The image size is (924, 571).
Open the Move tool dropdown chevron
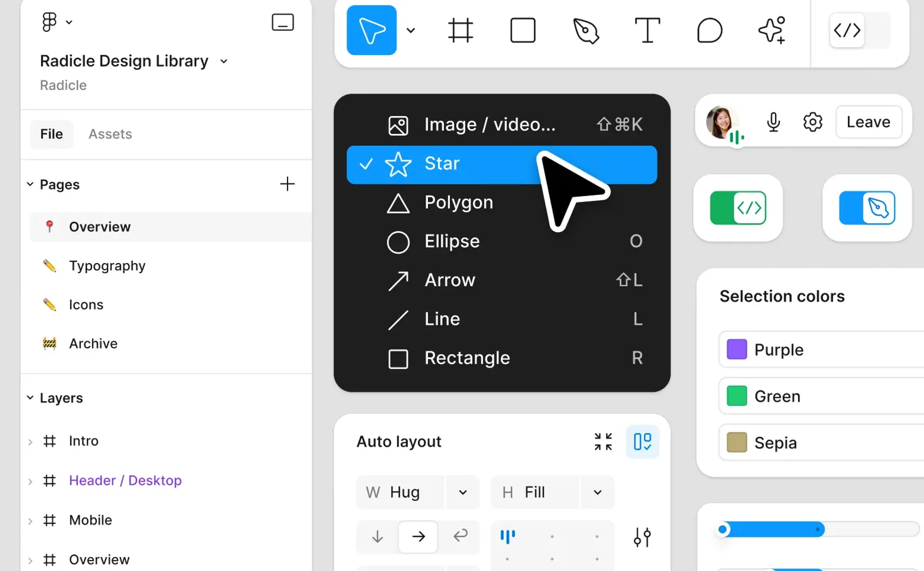pos(410,30)
